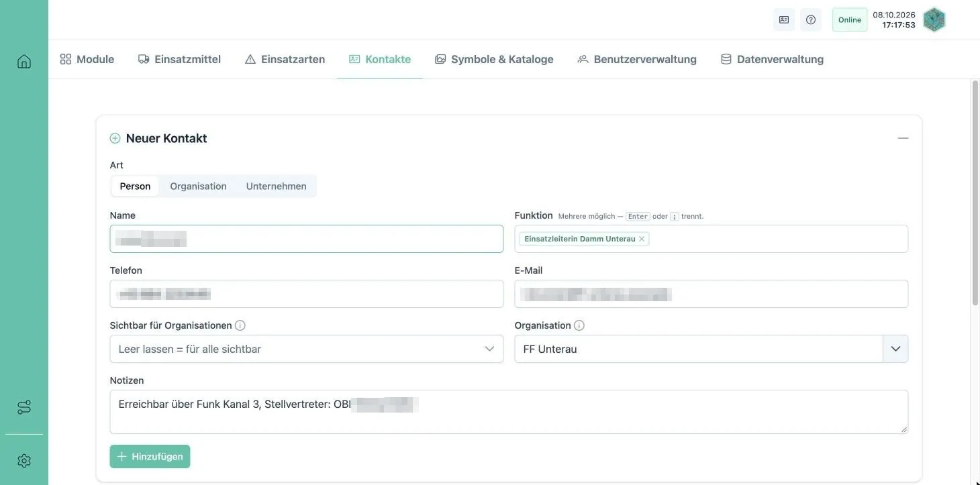Image resolution: width=980 pixels, height=485 pixels.
Task: Click the user avatar in top right
Action: click(x=934, y=19)
